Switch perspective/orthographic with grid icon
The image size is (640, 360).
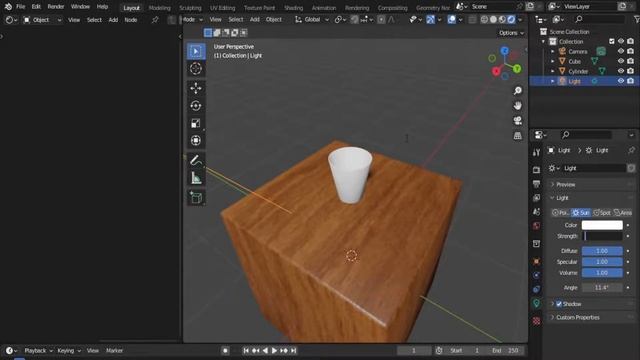[518, 136]
